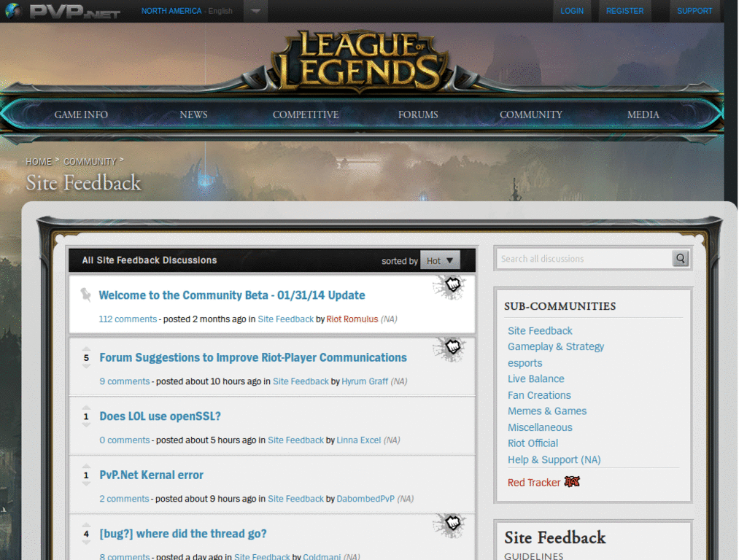Open Does LOL use openSSL? thread
This screenshot has height=560, width=747.
(x=160, y=416)
